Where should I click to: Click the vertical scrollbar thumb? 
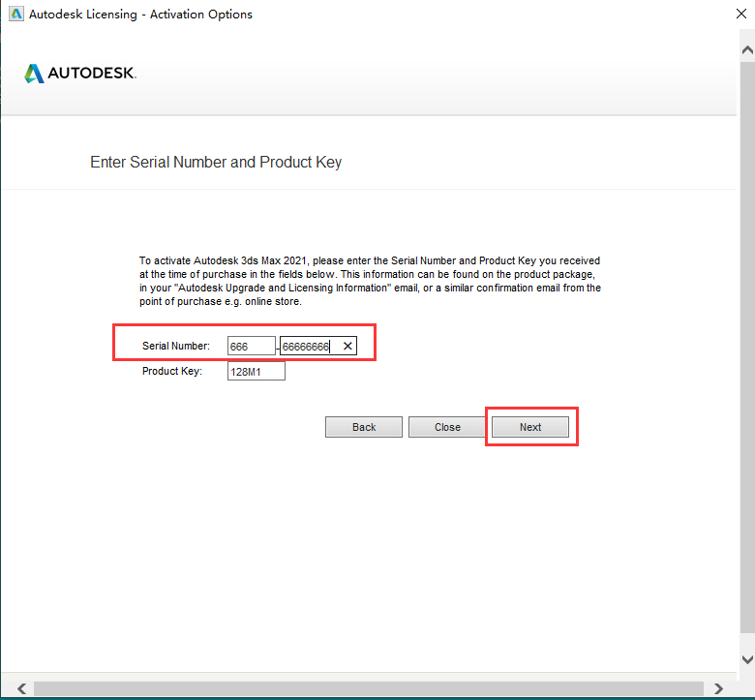[747, 347]
